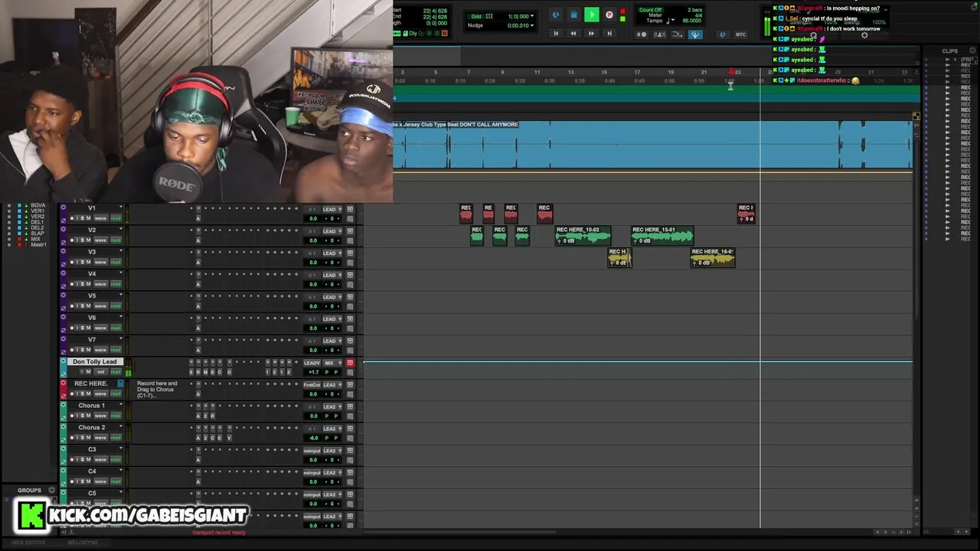Mute the Don Tolly Lead track
This screenshot has width=980, height=551.
88,372
